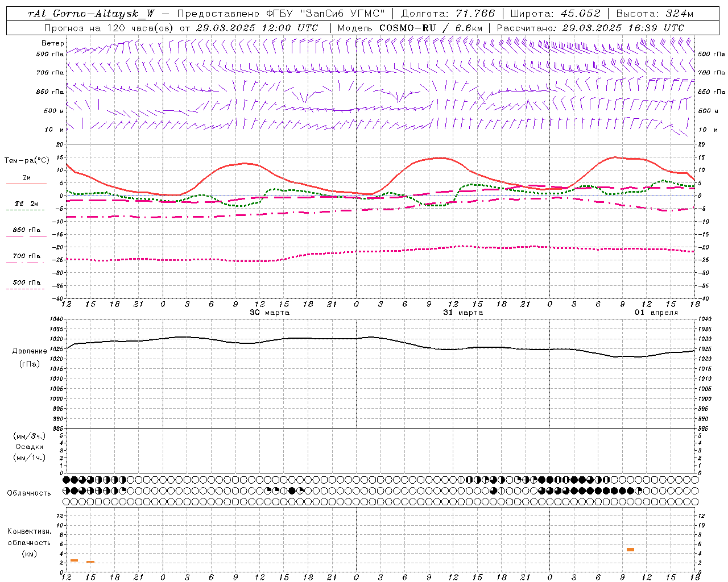
Task: Click the orange convective bar at the first 12 hour
Action: (74, 560)
